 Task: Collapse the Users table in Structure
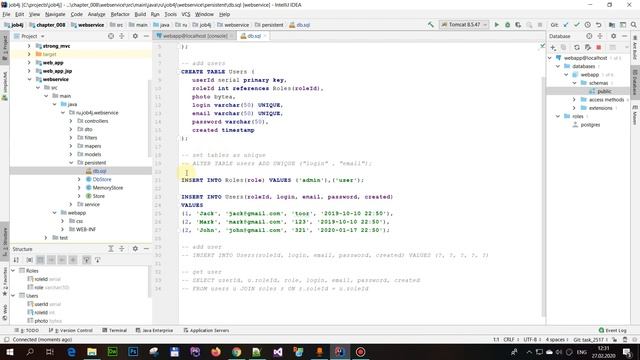(x=13, y=296)
